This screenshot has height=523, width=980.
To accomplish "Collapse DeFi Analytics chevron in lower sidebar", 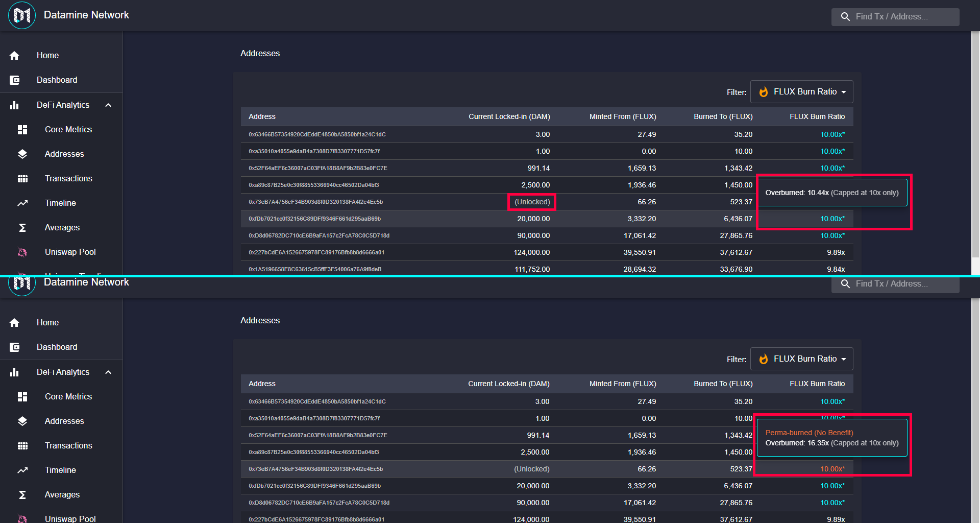I will coord(108,372).
